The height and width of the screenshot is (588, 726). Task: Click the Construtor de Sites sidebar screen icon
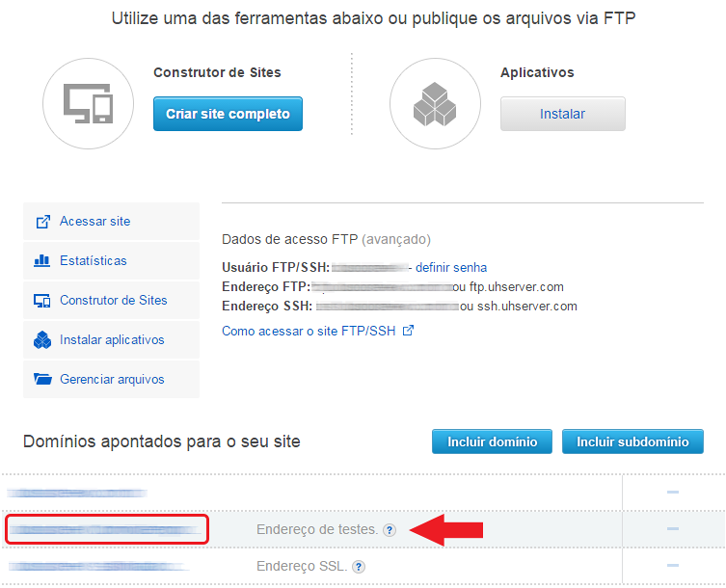point(42,300)
